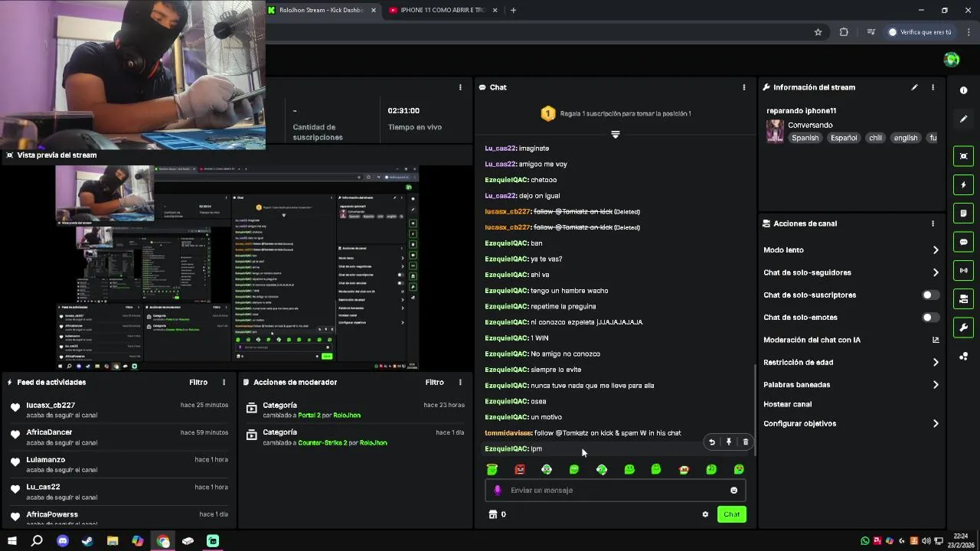The image size is (980, 551).
Task: Open the user profile avatar
Action: pyautogui.click(x=952, y=60)
